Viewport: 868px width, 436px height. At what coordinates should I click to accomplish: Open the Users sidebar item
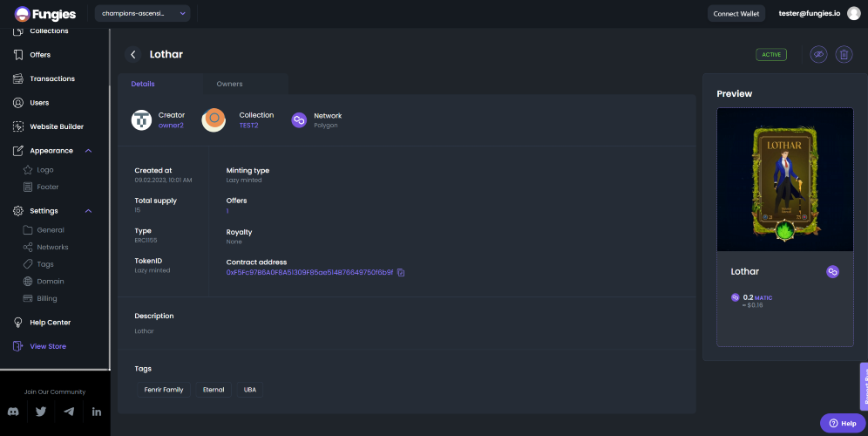[x=39, y=103]
